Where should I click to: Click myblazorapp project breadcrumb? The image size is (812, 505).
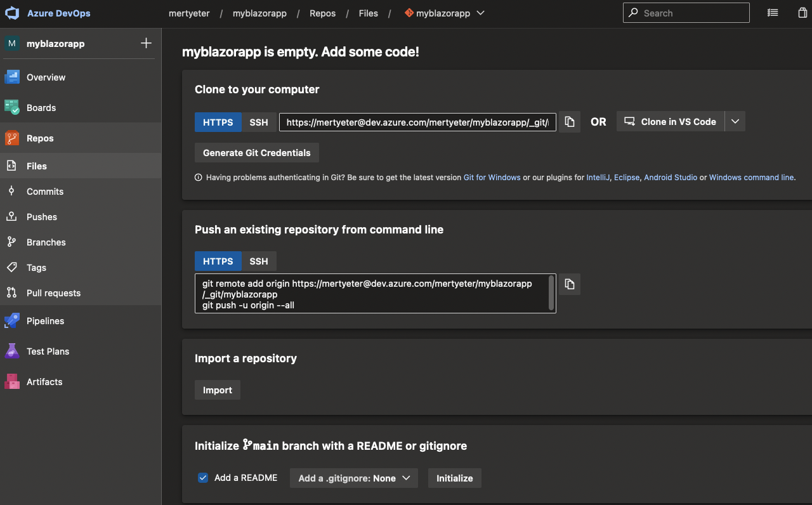coord(259,13)
